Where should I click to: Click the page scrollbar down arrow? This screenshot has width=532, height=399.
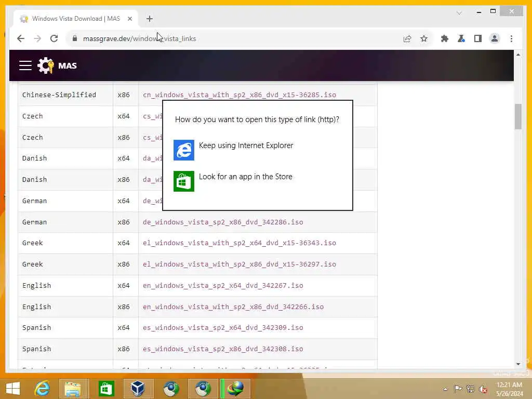pos(518,364)
